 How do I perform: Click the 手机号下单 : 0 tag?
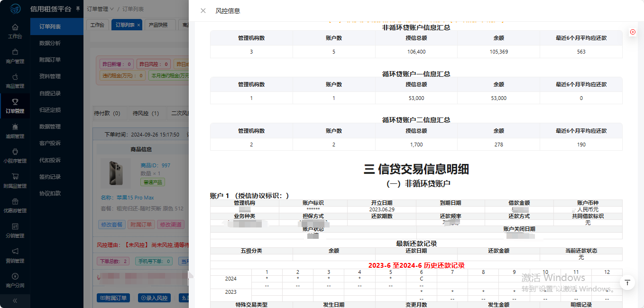154,261
